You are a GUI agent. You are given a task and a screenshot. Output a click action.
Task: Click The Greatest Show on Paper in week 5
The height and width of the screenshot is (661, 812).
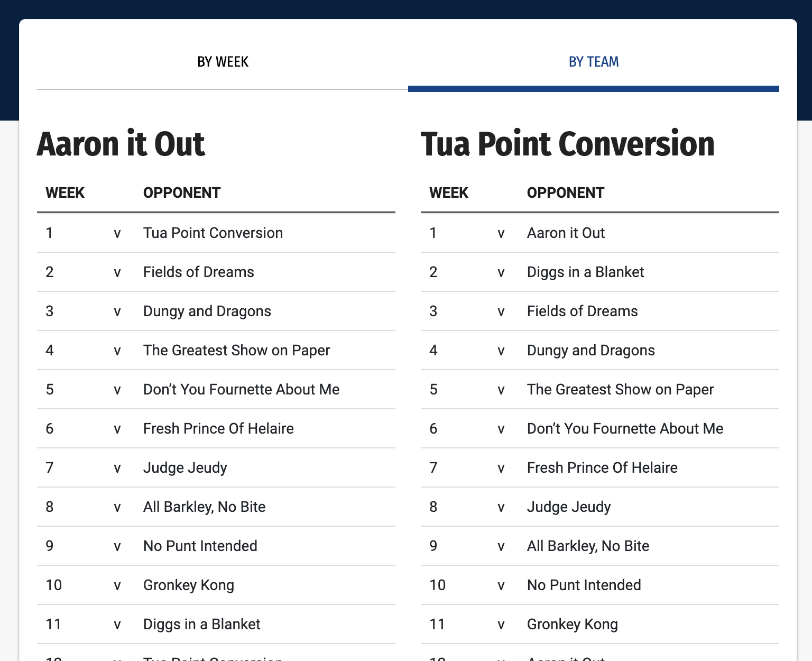pyautogui.click(x=620, y=389)
